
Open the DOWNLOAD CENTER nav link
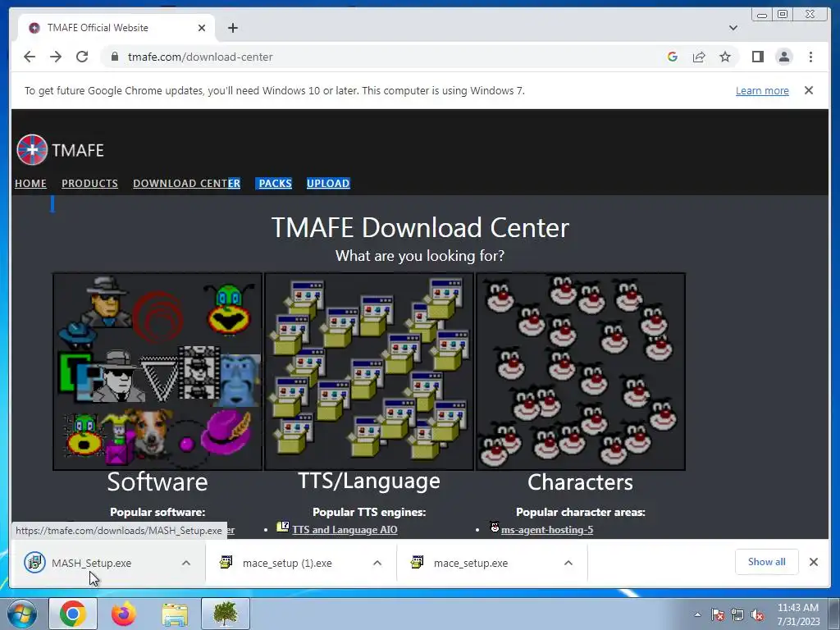(186, 183)
